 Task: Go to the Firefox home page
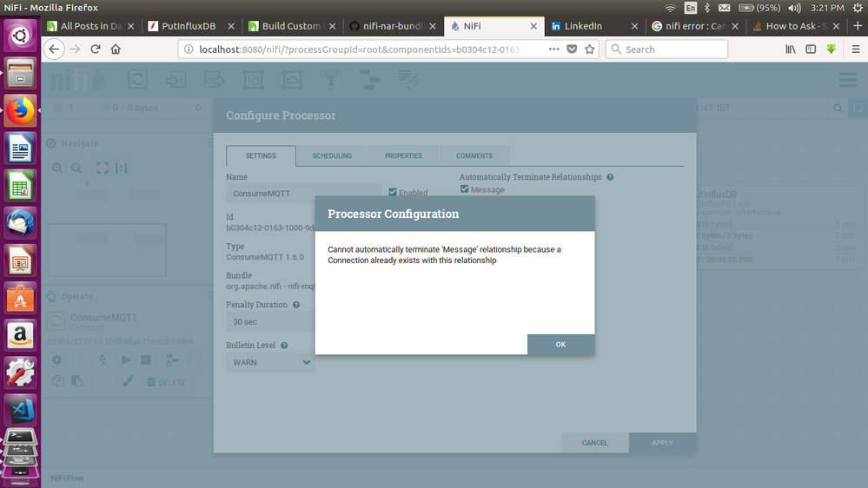pyautogui.click(x=116, y=49)
